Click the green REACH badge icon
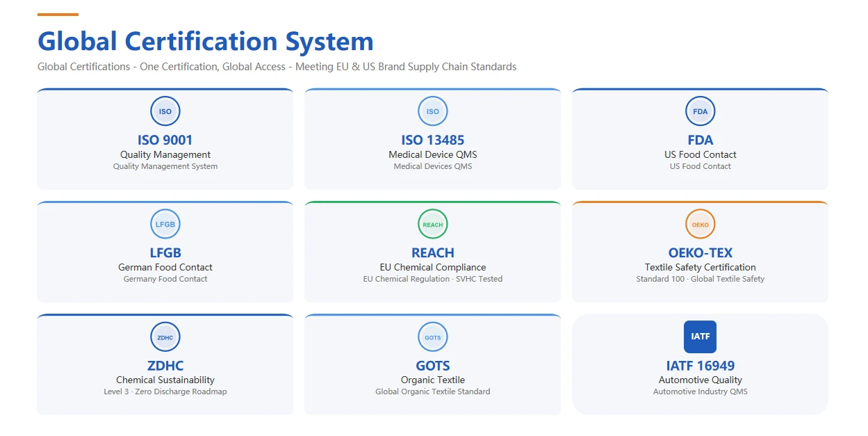The width and height of the screenshot is (868, 436). click(433, 224)
